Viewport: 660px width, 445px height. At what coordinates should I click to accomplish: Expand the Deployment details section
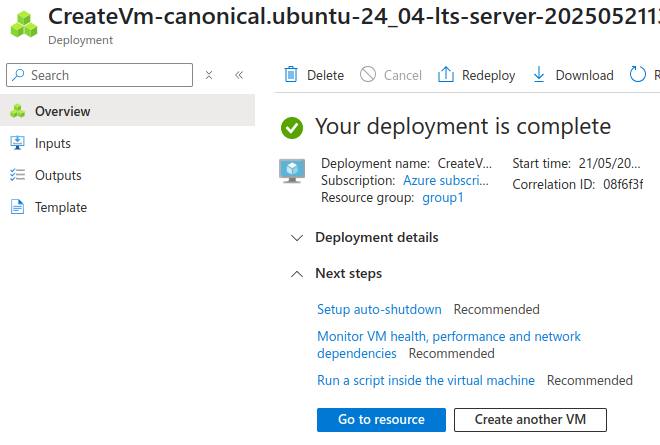coord(365,237)
